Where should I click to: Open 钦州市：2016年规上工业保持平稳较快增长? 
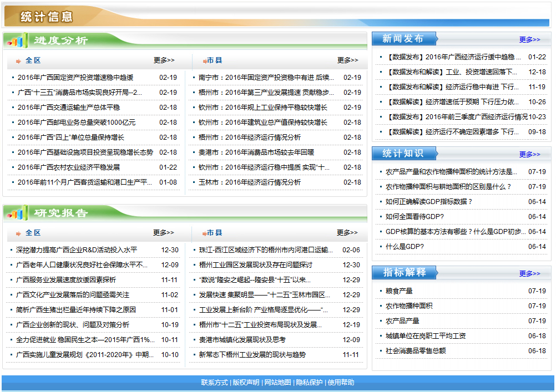(x=263, y=108)
